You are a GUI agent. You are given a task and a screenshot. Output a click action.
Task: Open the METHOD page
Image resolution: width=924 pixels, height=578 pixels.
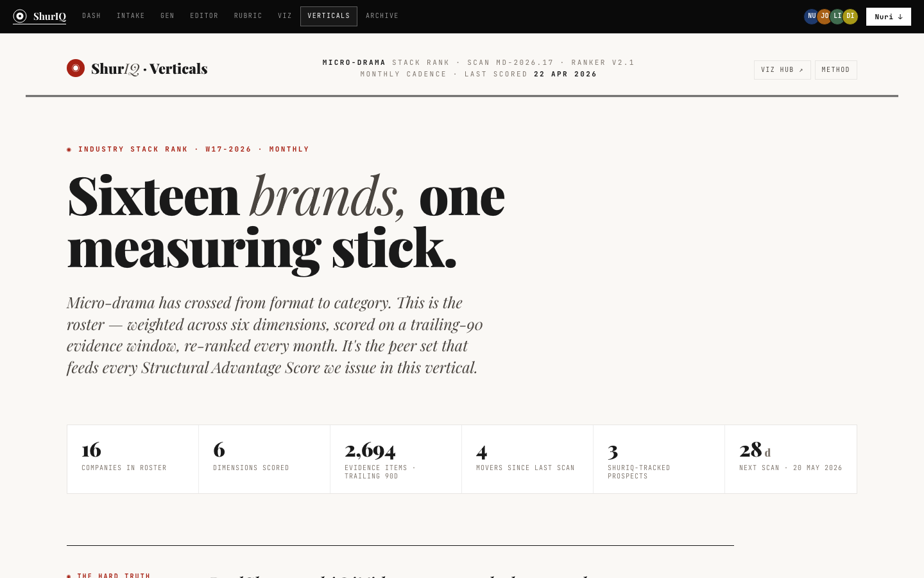pos(835,69)
